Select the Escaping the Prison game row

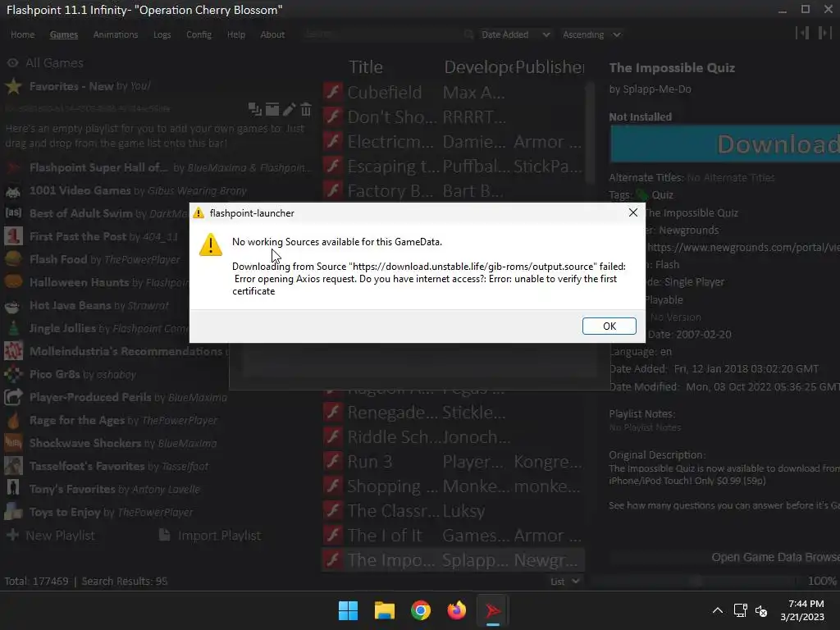[453, 166]
